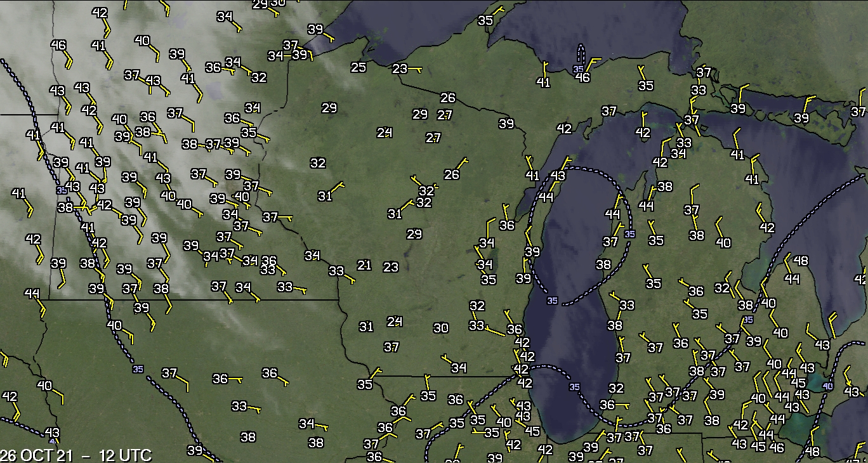This screenshot has width=868, height=463.
Task: Click the 23 reading on Lake Superior's south shore
Action: (400, 68)
